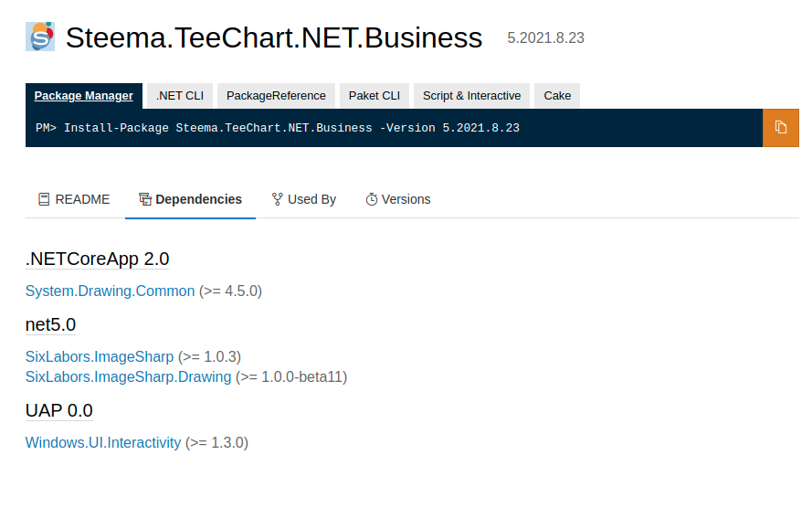Click the (>= 1.3.0) version constraint
The width and height of the screenshot is (812, 508).
(217, 443)
